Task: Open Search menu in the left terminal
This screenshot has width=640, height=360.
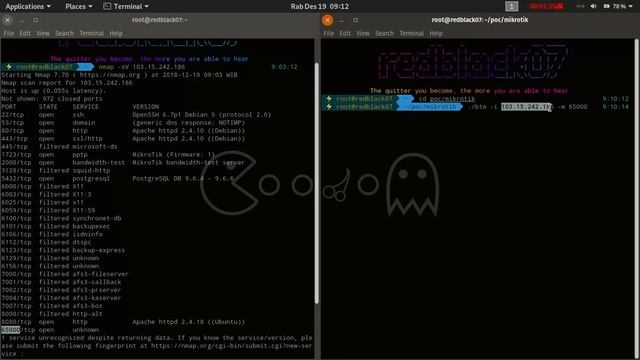Action: (64, 33)
